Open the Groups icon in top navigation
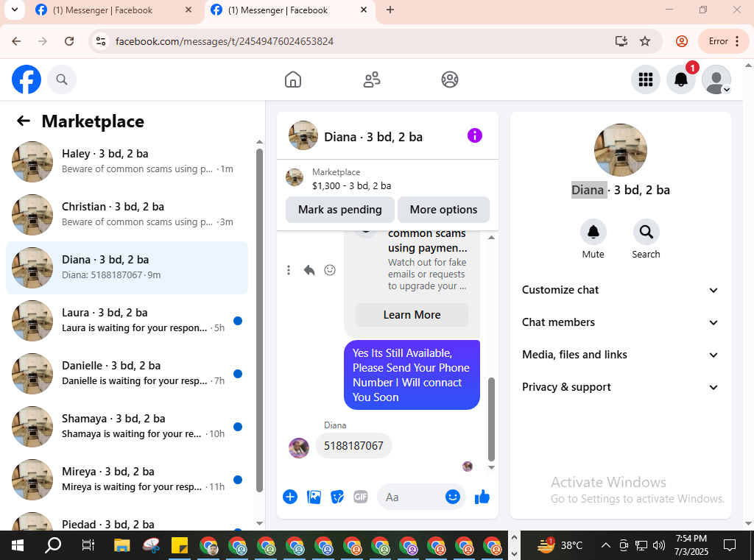The width and height of the screenshot is (754, 560). pyautogui.click(x=450, y=79)
